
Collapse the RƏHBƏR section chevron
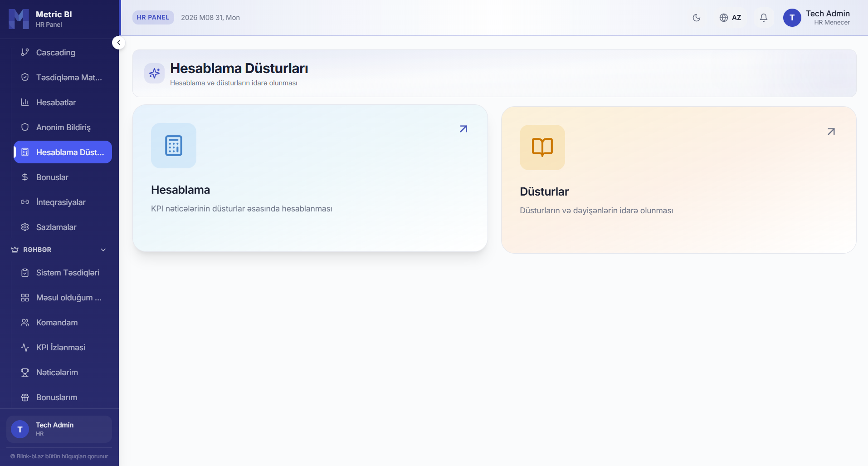pos(103,250)
